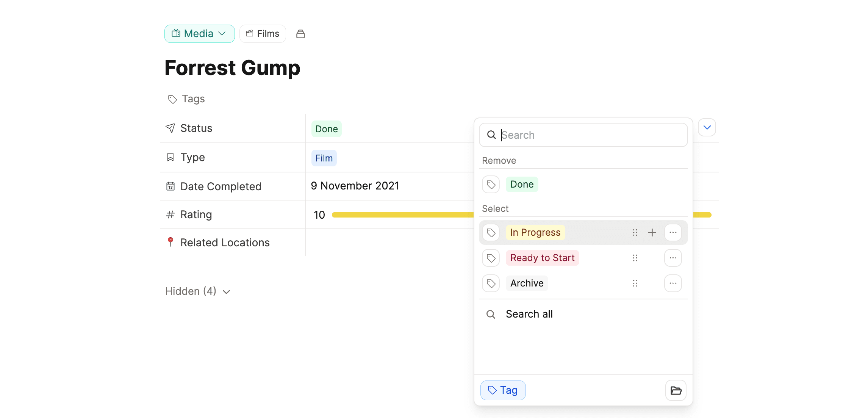
Task: Click the Tag button at popup bottom
Action: (x=503, y=390)
